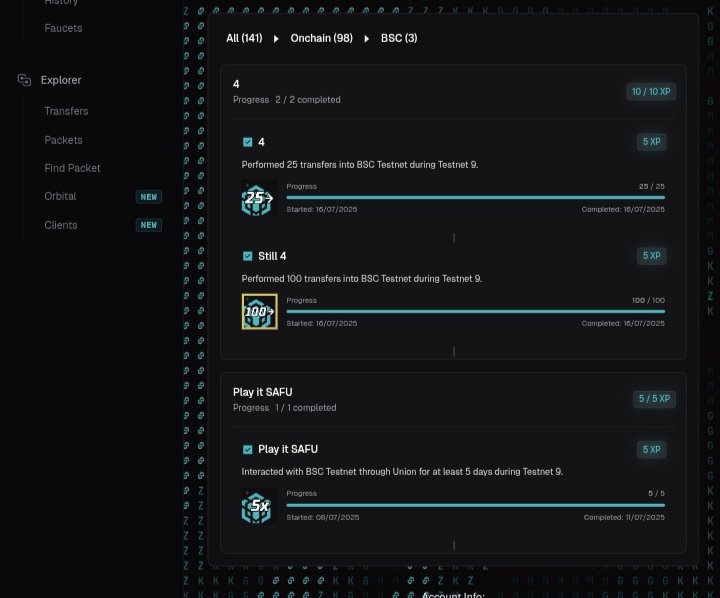
Task: Click the 10 / 10 XP badge
Action: 651,92
